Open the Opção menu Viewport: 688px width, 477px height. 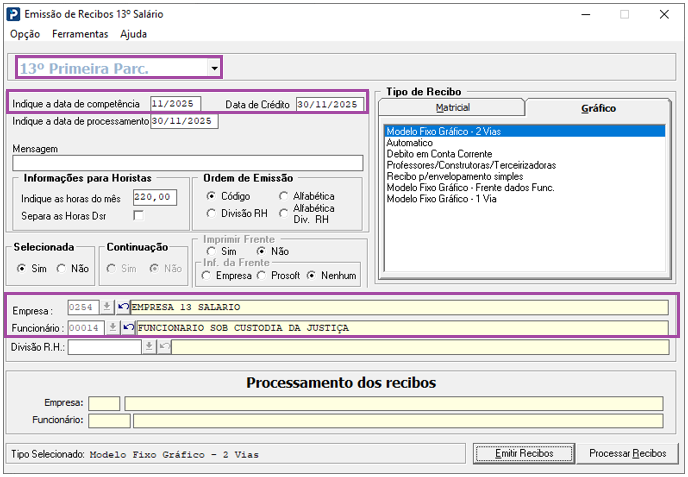click(x=25, y=34)
